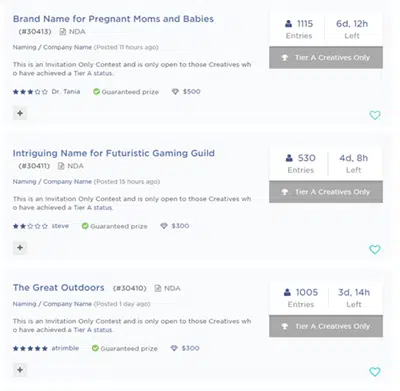The height and width of the screenshot is (391, 400).
Task: Click entries person icon beside 530
Action: [289, 158]
